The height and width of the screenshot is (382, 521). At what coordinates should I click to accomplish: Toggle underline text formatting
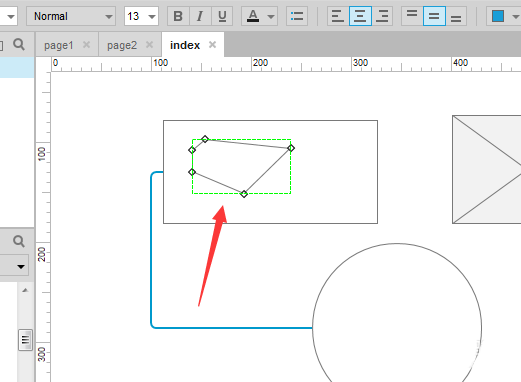point(222,16)
